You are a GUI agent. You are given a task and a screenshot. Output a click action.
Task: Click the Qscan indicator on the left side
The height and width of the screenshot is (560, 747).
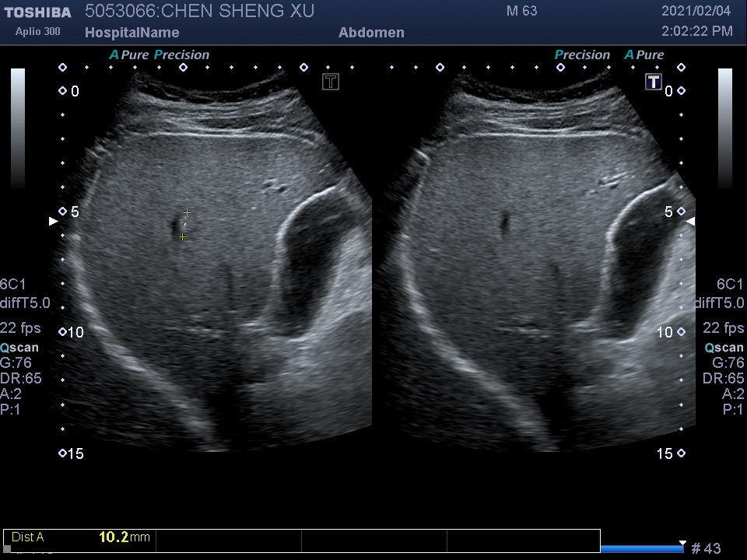[19, 348]
